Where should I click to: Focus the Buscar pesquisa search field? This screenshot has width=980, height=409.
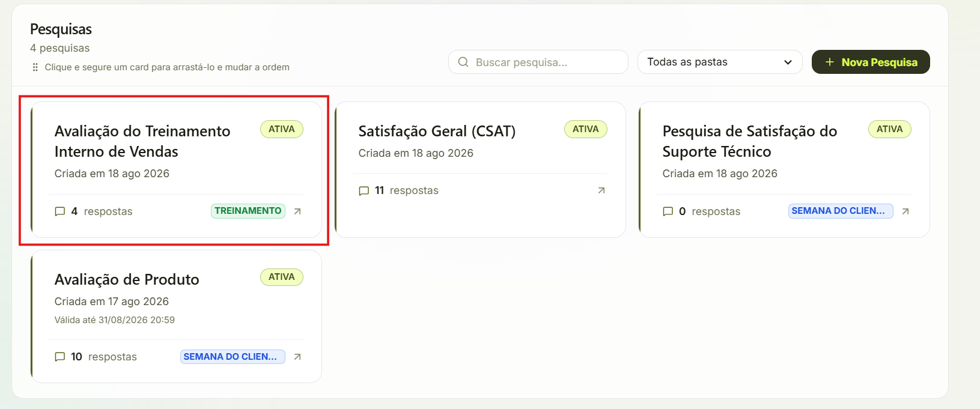[x=538, y=62]
